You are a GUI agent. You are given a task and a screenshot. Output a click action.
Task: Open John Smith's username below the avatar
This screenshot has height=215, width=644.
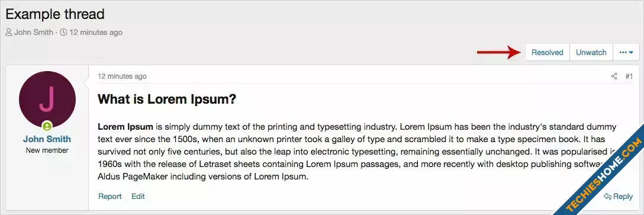click(x=47, y=139)
